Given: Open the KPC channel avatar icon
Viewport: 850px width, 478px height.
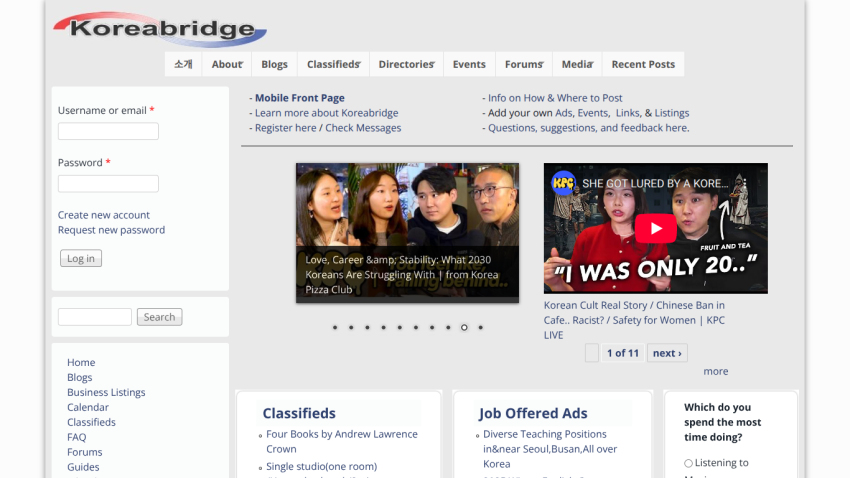Looking at the screenshot, I should (x=563, y=183).
